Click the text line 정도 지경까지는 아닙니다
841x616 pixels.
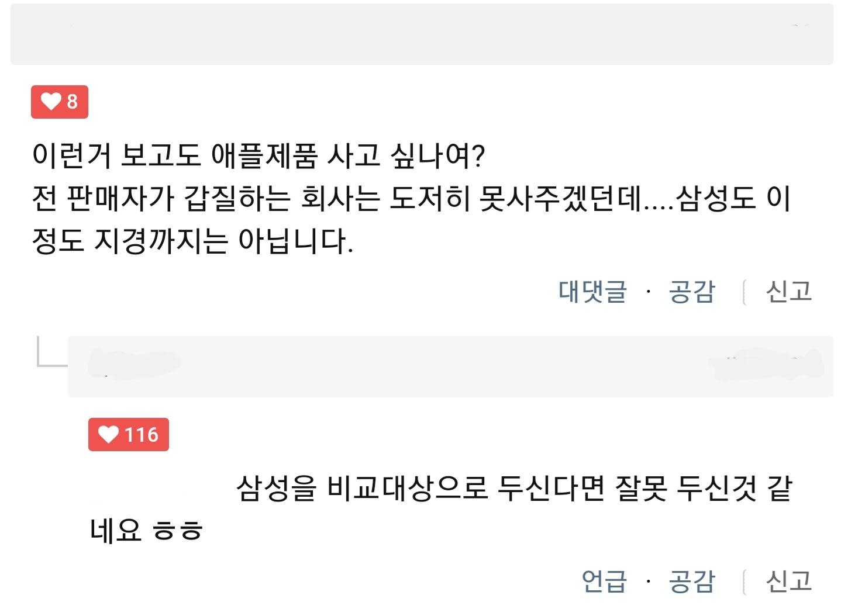(x=193, y=241)
